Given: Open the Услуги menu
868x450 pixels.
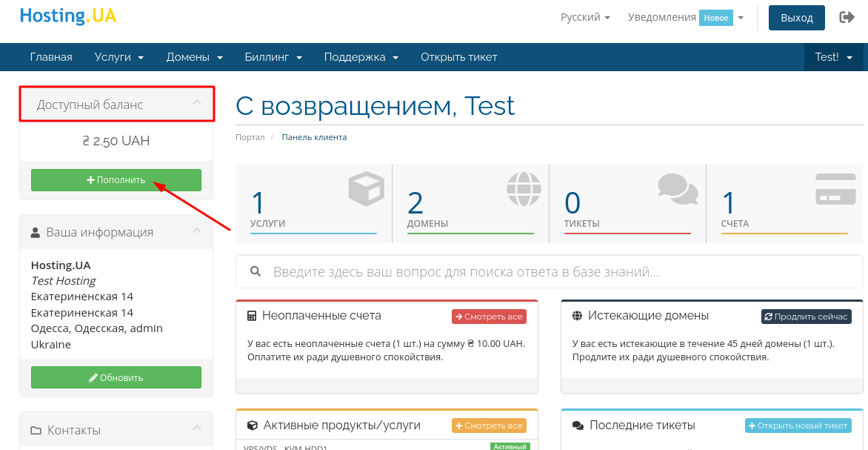Looking at the screenshot, I should 118,57.
